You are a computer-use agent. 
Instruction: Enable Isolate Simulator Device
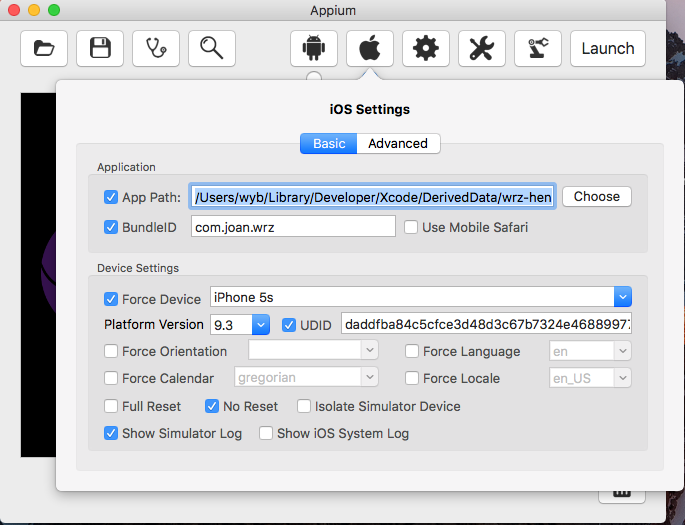pyautogui.click(x=304, y=406)
